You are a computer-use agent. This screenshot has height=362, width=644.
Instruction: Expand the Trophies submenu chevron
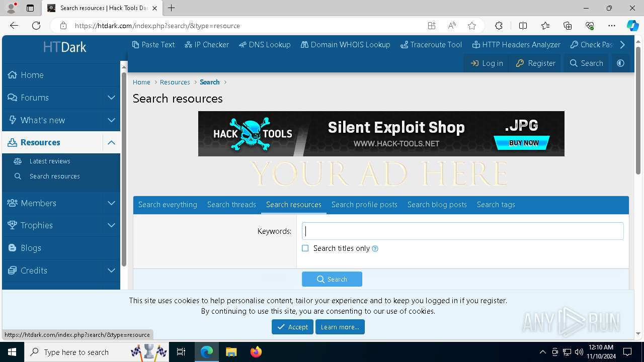[111, 225]
